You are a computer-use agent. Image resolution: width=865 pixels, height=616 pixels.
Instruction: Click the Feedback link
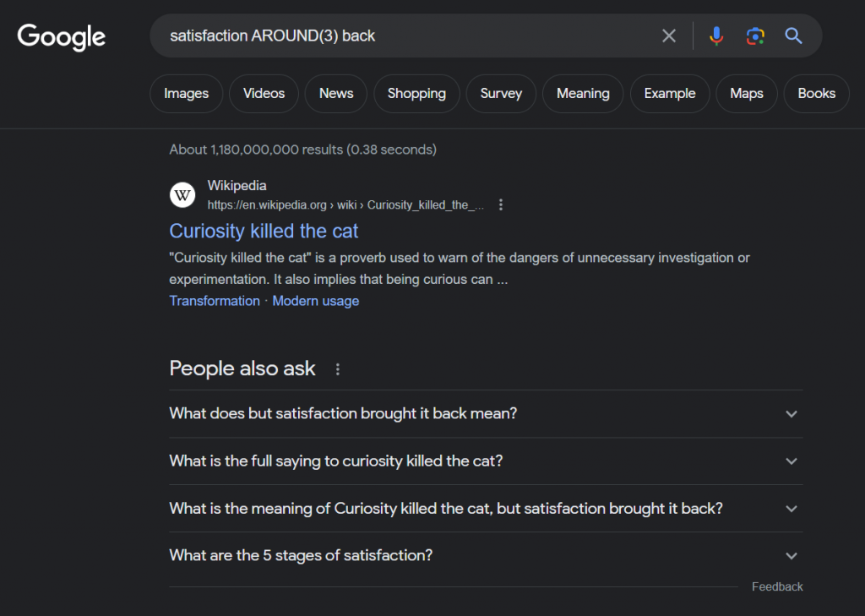coord(777,586)
